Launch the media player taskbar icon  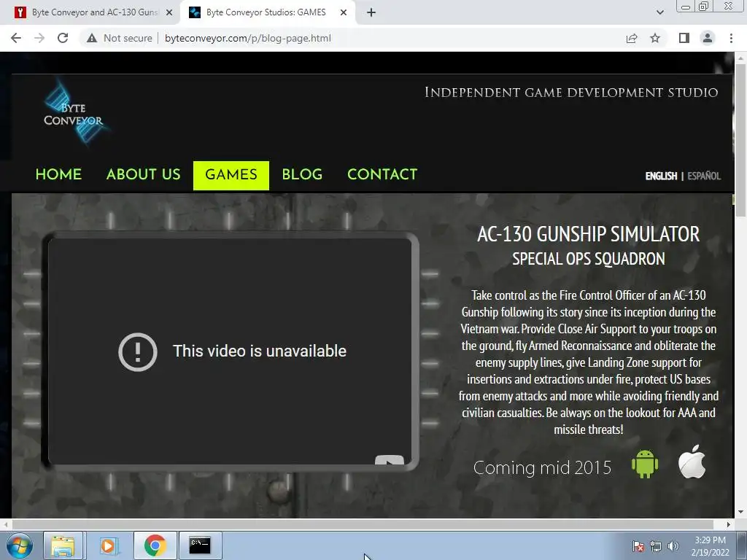click(109, 545)
